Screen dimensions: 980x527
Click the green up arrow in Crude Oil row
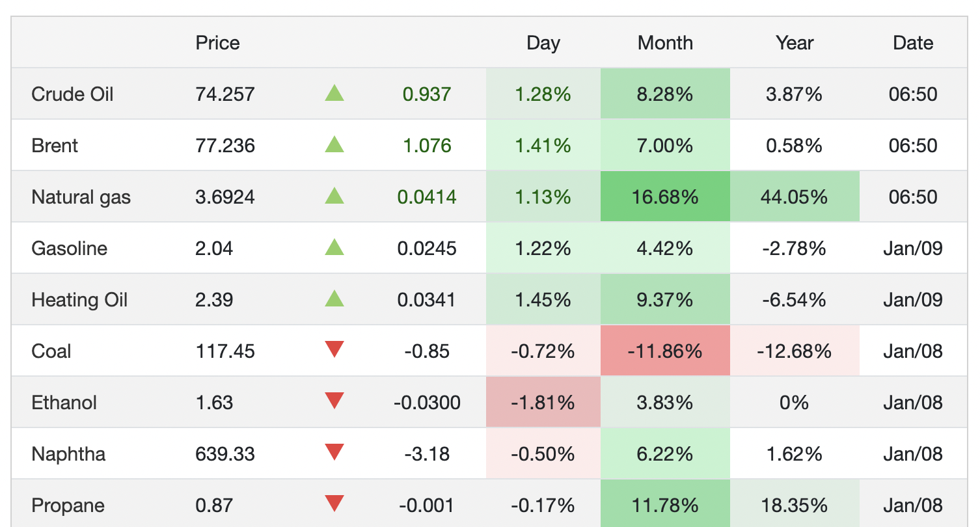pyautogui.click(x=334, y=93)
